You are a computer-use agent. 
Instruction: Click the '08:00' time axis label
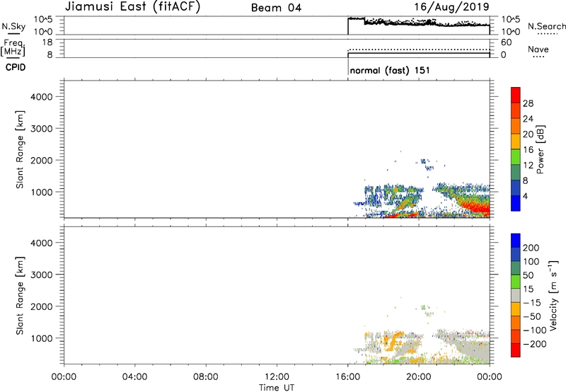206,377
